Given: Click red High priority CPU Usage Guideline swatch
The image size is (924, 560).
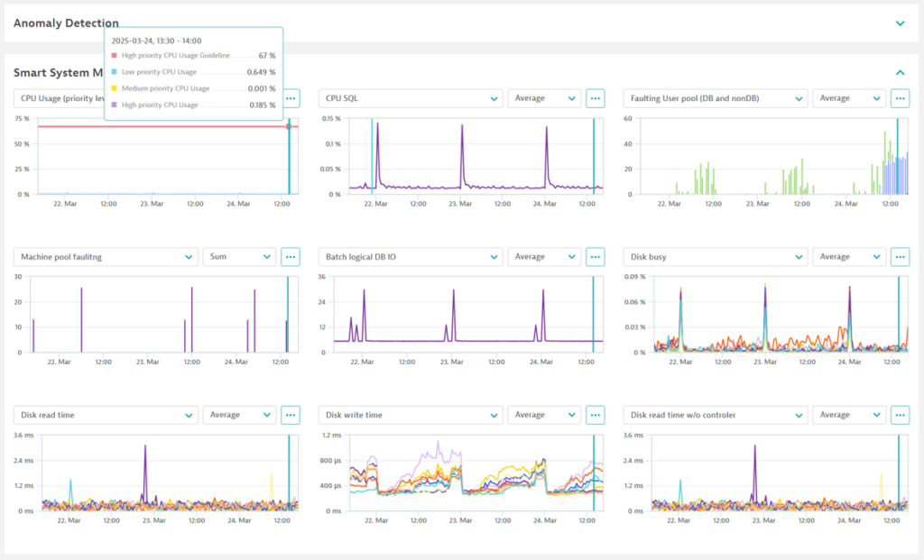Looking at the screenshot, I should [x=114, y=56].
